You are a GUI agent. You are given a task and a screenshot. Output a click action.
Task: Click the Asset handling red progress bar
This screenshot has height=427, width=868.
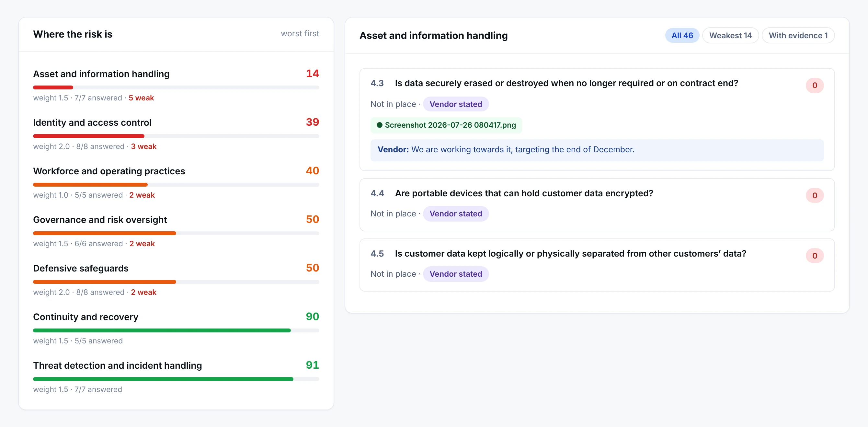point(176,87)
